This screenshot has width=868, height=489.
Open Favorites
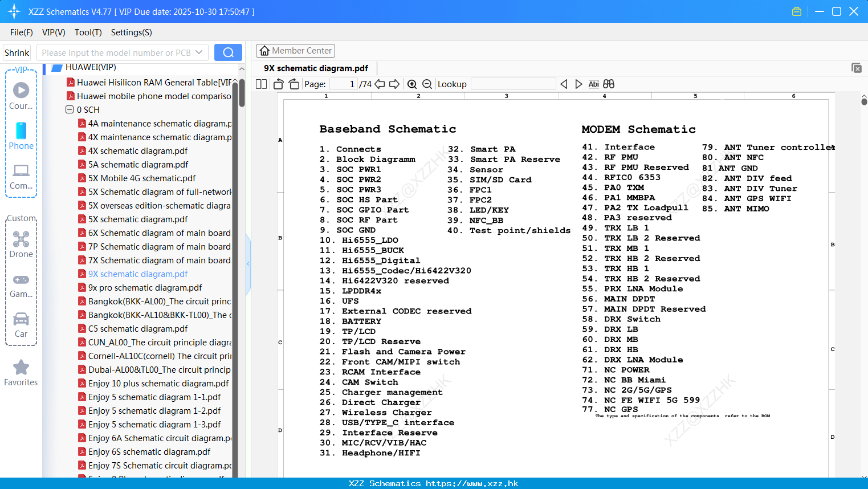tap(21, 373)
